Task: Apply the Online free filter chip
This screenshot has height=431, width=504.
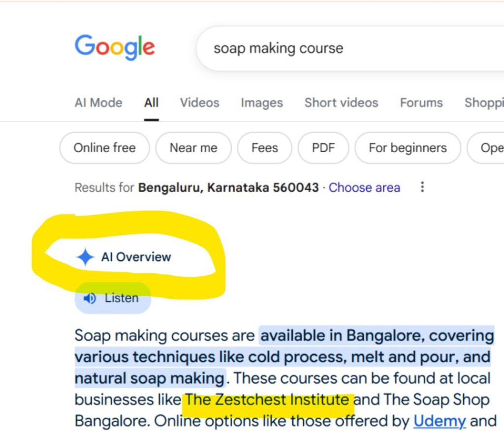Action: click(104, 148)
